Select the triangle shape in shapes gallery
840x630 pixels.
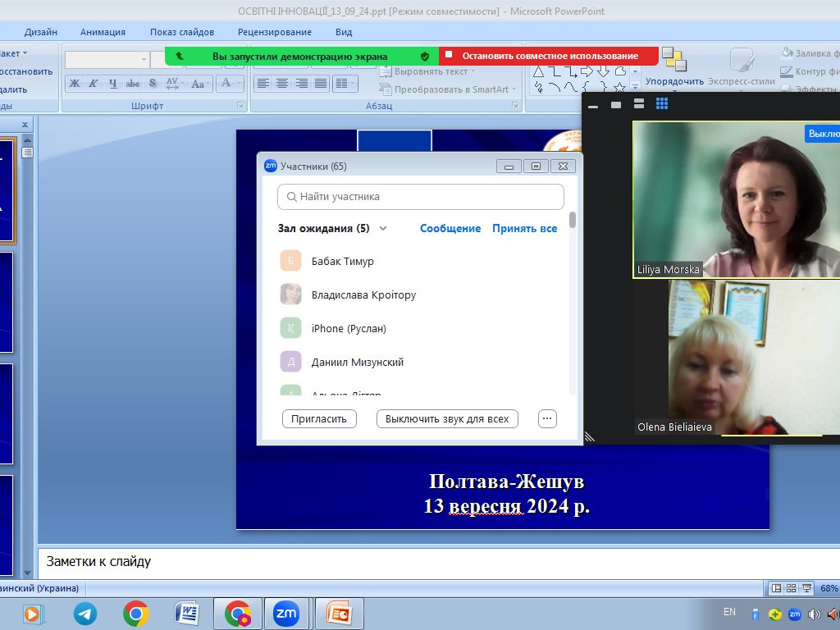click(x=539, y=72)
